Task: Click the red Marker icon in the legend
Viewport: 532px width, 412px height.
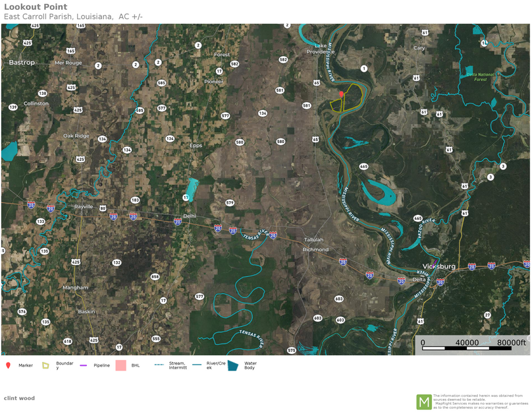Action: click(8, 365)
